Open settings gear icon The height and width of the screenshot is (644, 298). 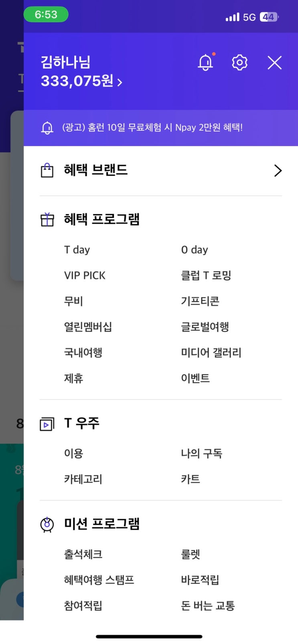tap(239, 63)
